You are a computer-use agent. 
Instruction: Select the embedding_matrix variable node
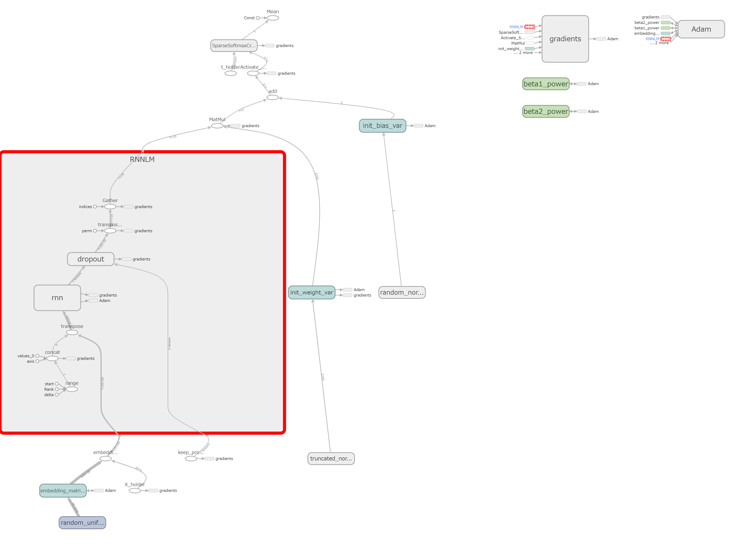[63, 490]
